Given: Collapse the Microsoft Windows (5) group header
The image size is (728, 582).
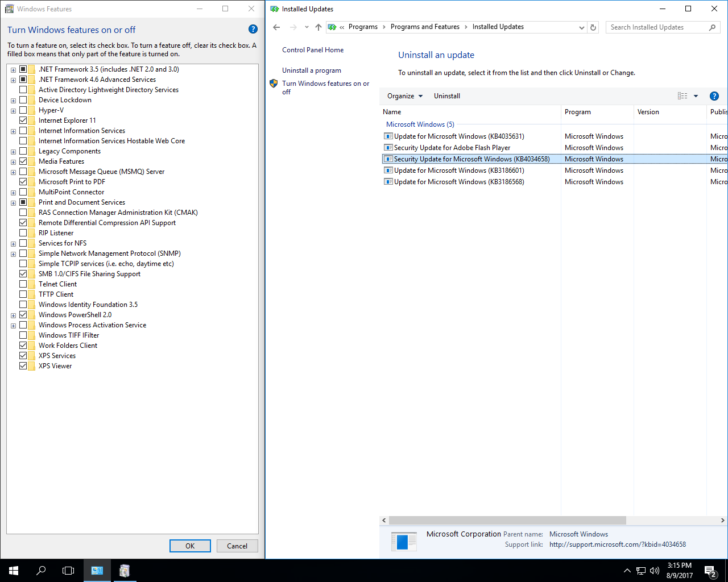Looking at the screenshot, I should click(420, 124).
